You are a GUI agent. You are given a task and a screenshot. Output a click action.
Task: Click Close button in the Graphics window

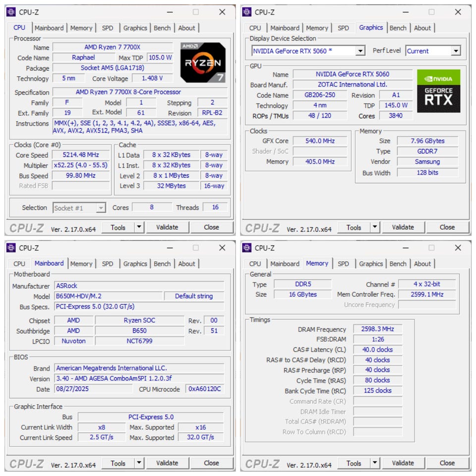tap(447, 228)
